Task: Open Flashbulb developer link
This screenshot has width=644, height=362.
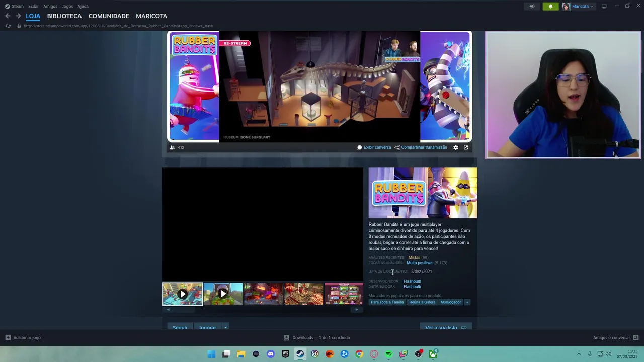Action: (x=412, y=281)
